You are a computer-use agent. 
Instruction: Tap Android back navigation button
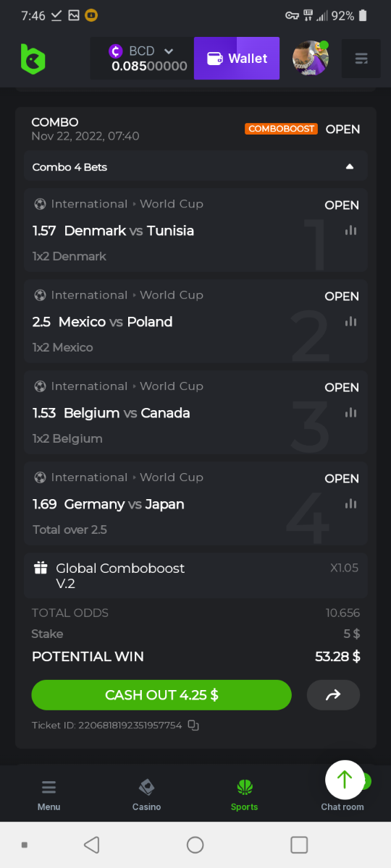point(91,844)
